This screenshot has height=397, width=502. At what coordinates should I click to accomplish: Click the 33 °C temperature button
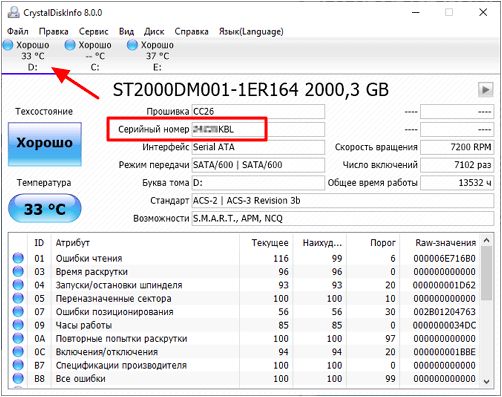click(x=45, y=209)
